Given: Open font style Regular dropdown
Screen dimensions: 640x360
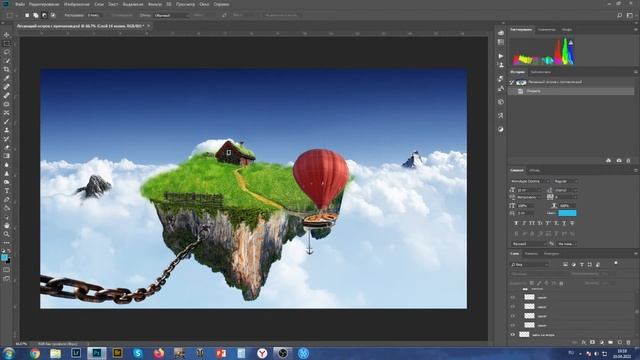Looking at the screenshot, I should click(566, 181).
